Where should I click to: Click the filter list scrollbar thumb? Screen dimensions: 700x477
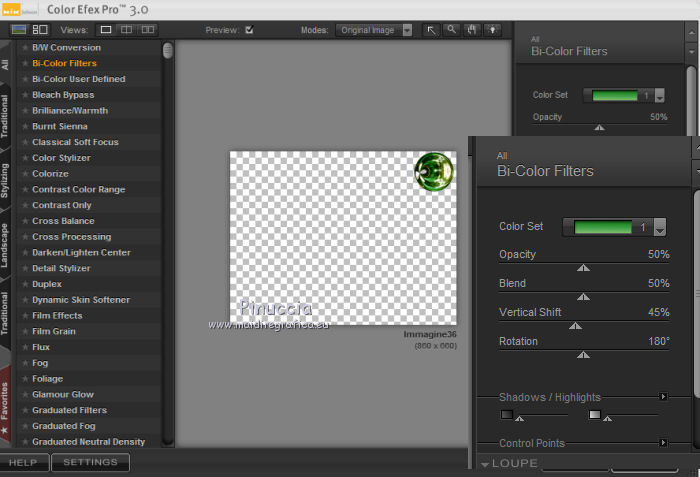coord(168,50)
